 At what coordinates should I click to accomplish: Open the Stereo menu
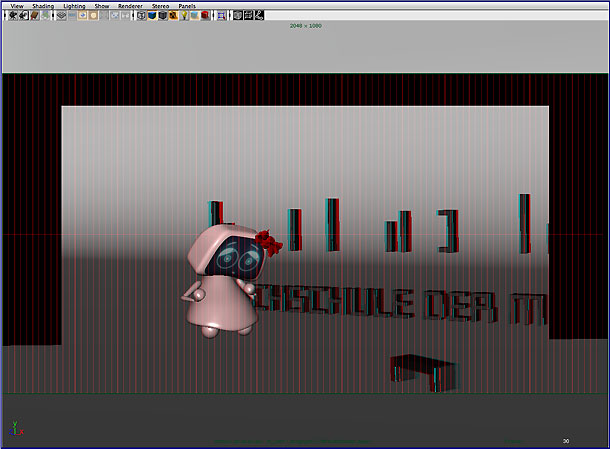coord(160,6)
